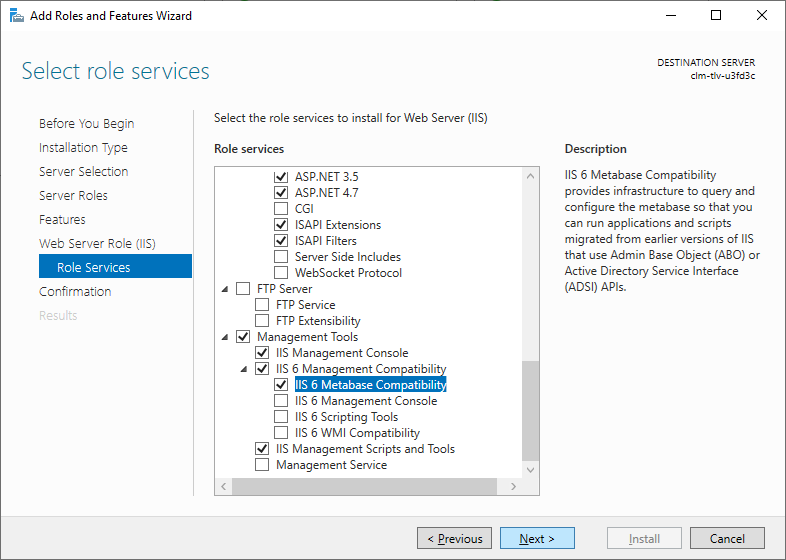Viewport: 786px width, 560px height.
Task: Collapse the Management Tools tree node
Action: point(225,337)
